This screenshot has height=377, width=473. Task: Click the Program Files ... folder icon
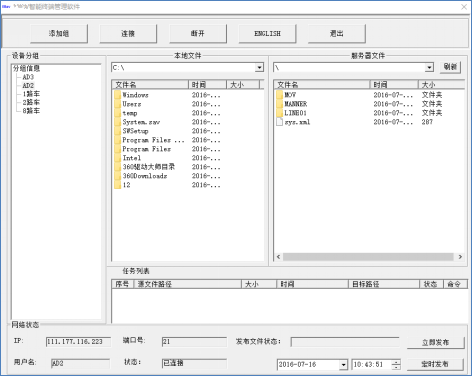[x=117, y=140]
